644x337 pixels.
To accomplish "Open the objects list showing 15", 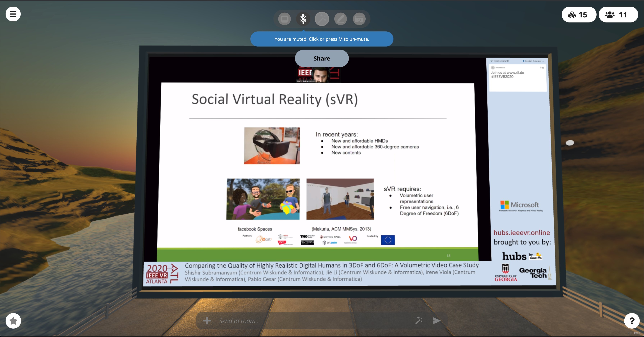I will point(579,15).
